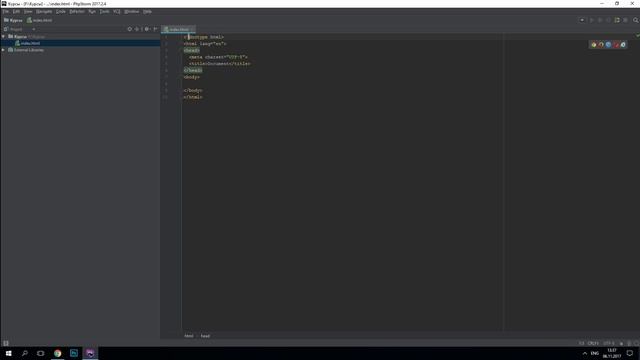
Task: Click the html lang line in editor
Action: 204,44
